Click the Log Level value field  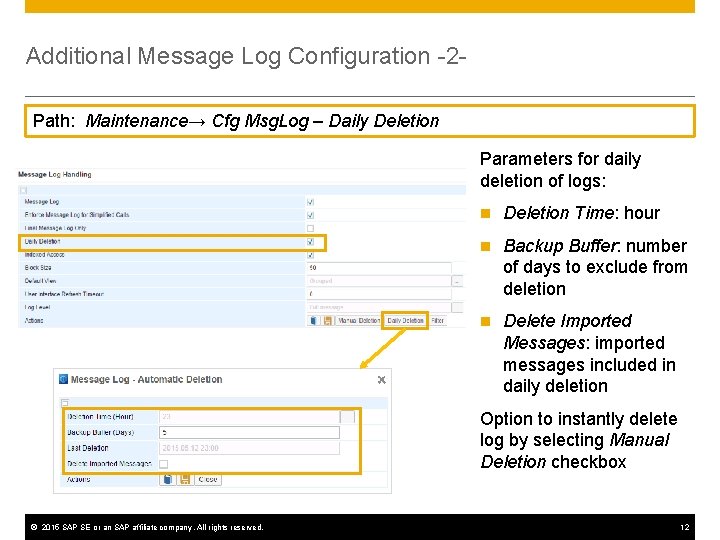pos(379,307)
